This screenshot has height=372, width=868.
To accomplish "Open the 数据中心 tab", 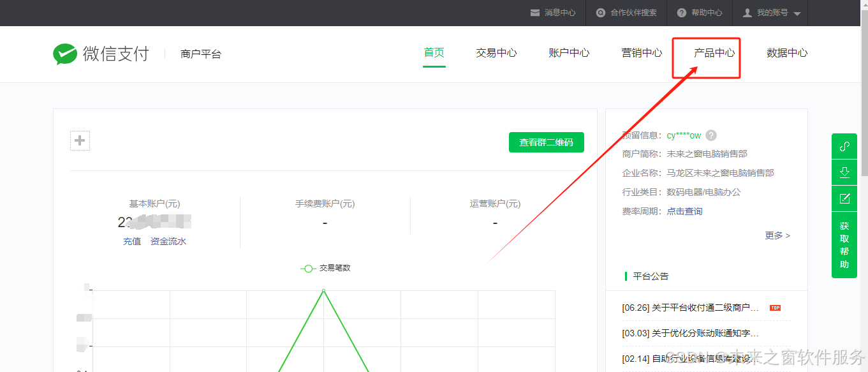I will pos(787,53).
